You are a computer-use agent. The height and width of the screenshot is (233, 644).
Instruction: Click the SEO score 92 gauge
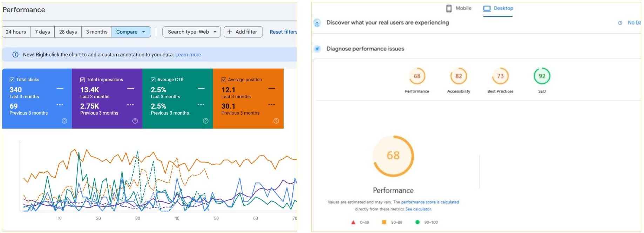(542, 76)
